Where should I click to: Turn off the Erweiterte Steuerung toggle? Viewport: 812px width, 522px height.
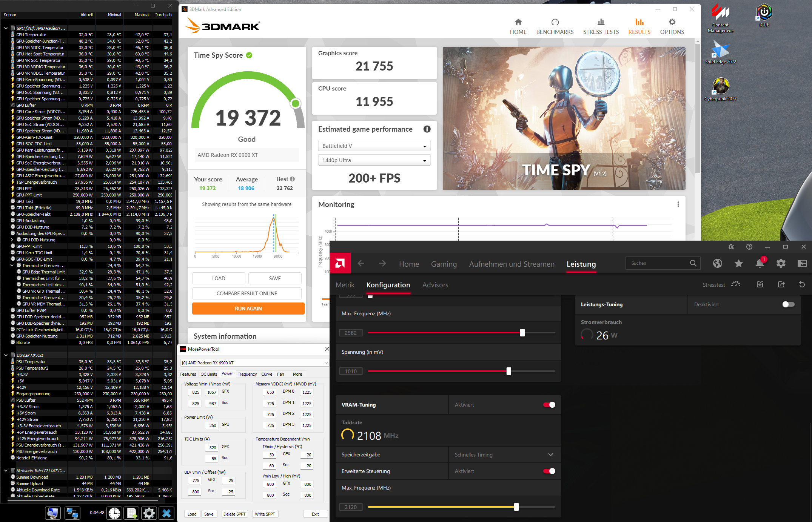tap(549, 471)
